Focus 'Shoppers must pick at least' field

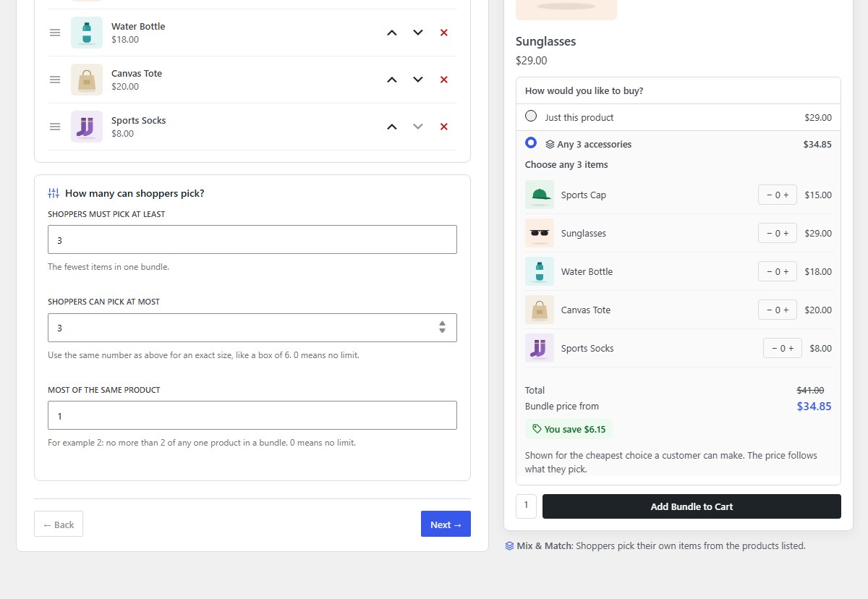pos(252,239)
